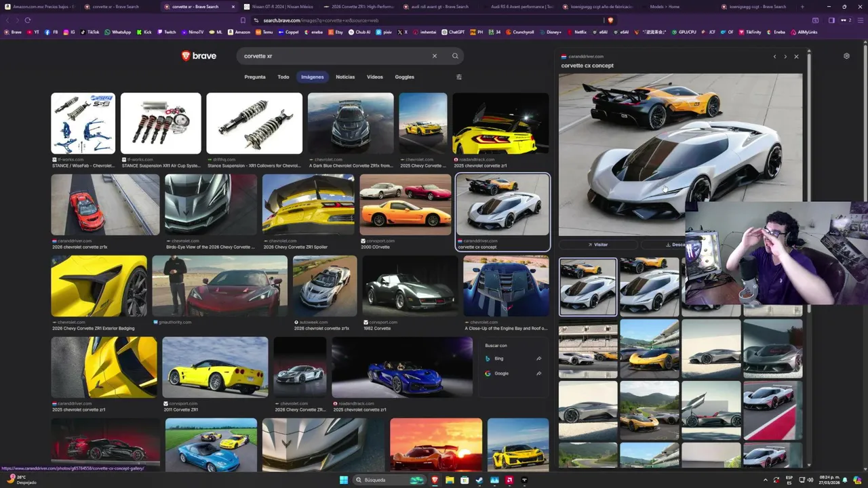Open the Disney+ bookmark
This screenshot has width=868, height=488.
[551, 32]
